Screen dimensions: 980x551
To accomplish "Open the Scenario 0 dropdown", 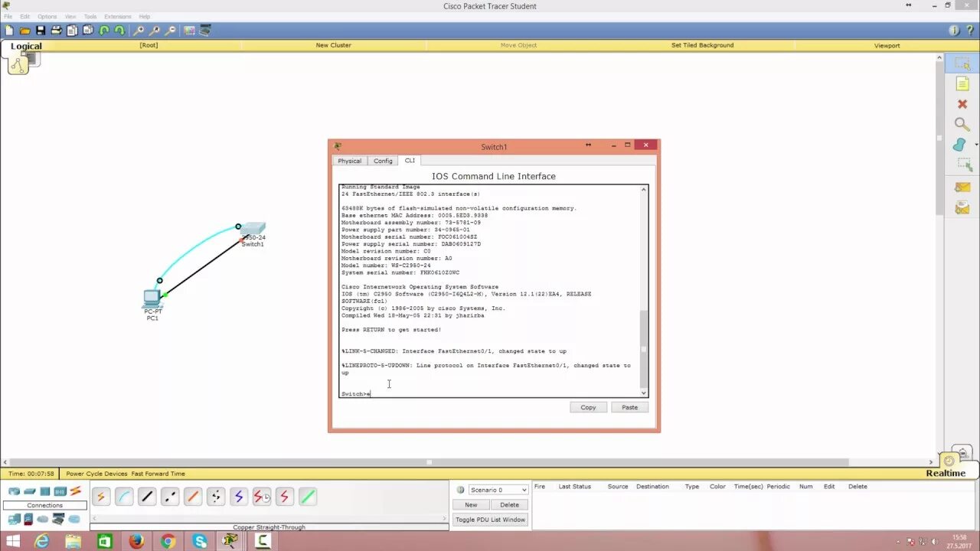I will [x=498, y=490].
